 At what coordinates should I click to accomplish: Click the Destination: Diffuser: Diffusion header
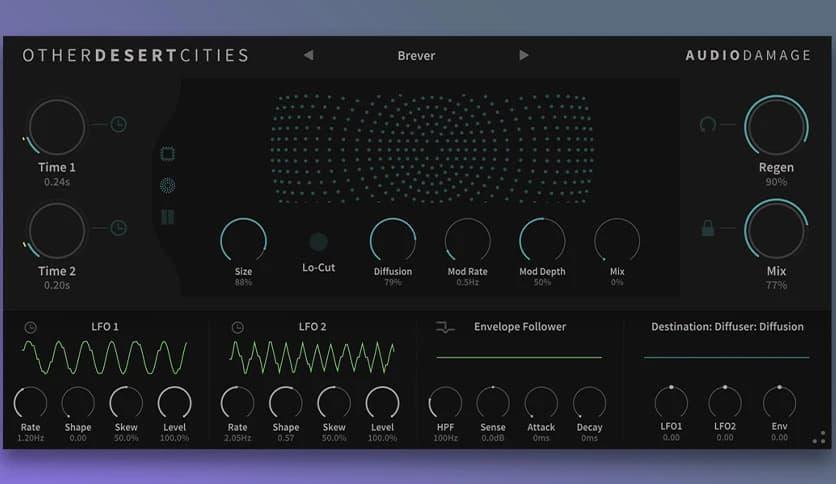click(x=727, y=327)
